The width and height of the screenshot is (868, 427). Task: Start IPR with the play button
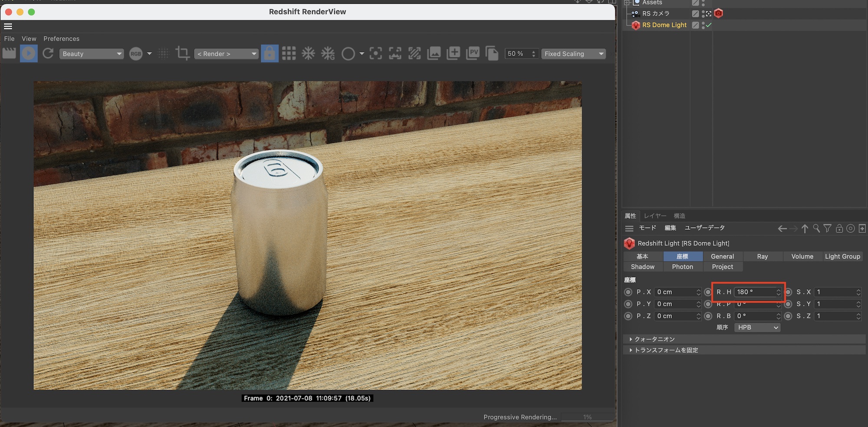[29, 53]
